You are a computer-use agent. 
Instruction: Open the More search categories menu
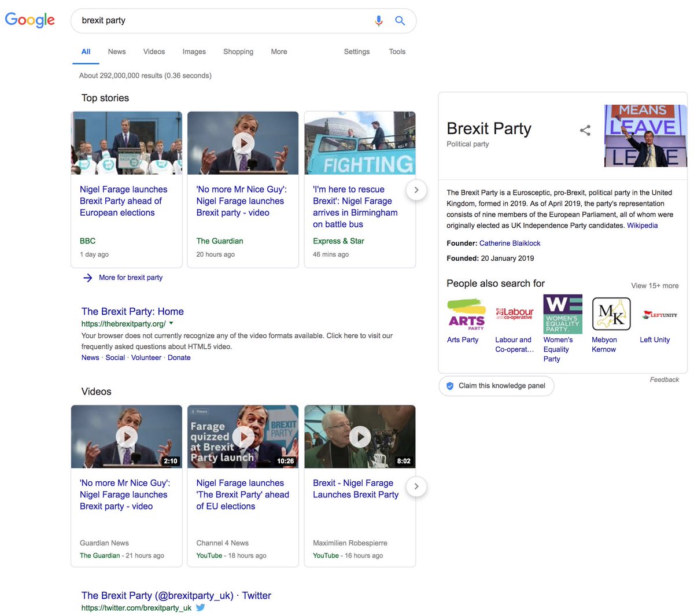pyautogui.click(x=279, y=51)
